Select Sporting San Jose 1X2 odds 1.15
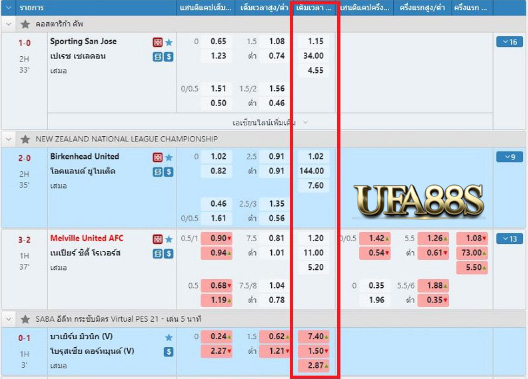The width and height of the screenshot is (528, 379). coord(314,41)
